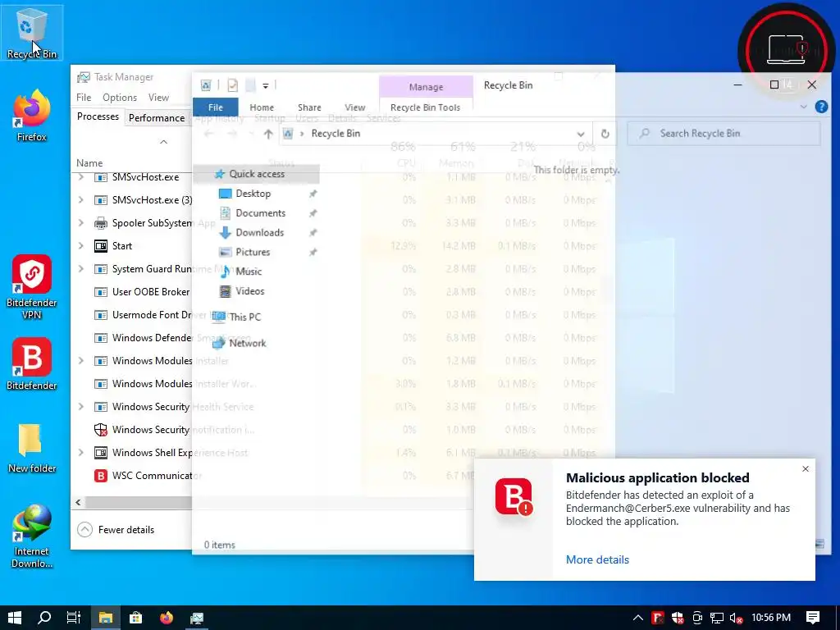Open Firefox from the taskbar
The width and height of the screenshot is (840, 630).
click(x=167, y=618)
